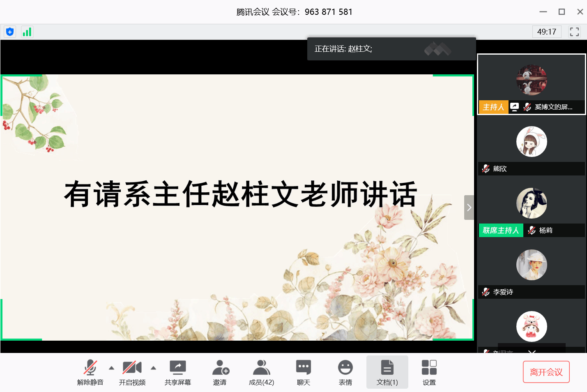
Task: Open the Chat (聊天) panel
Action: (303, 372)
